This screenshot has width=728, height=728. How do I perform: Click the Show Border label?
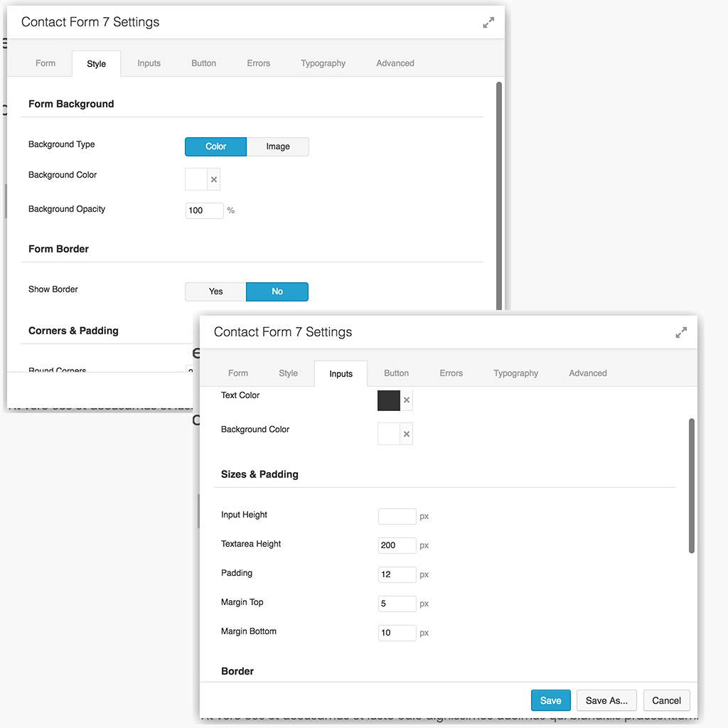tap(53, 289)
